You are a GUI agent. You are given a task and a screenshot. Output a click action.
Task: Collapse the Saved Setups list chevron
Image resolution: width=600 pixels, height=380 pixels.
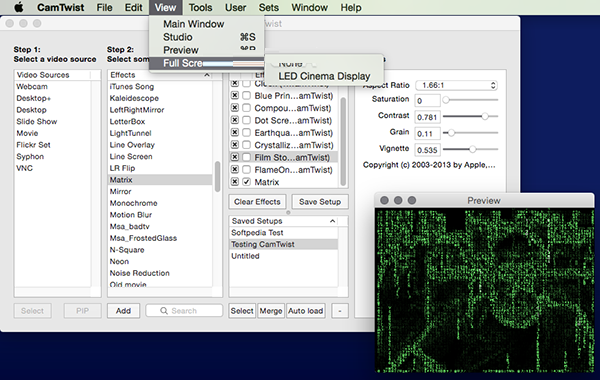pos(333,221)
